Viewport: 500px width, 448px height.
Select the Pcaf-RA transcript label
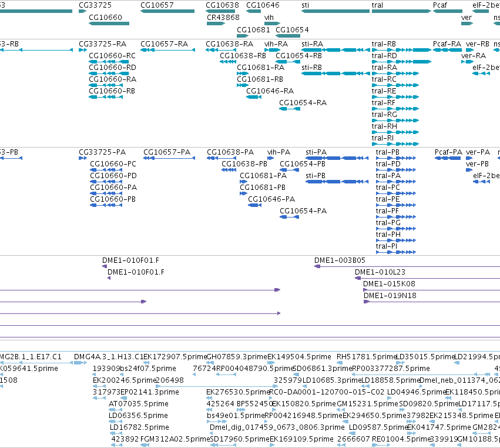click(x=447, y=44)
